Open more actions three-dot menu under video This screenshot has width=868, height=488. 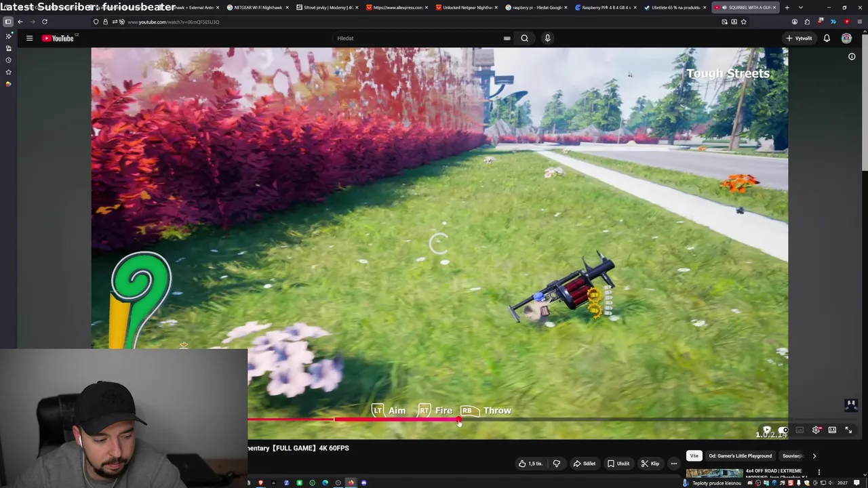click(673, 464)
